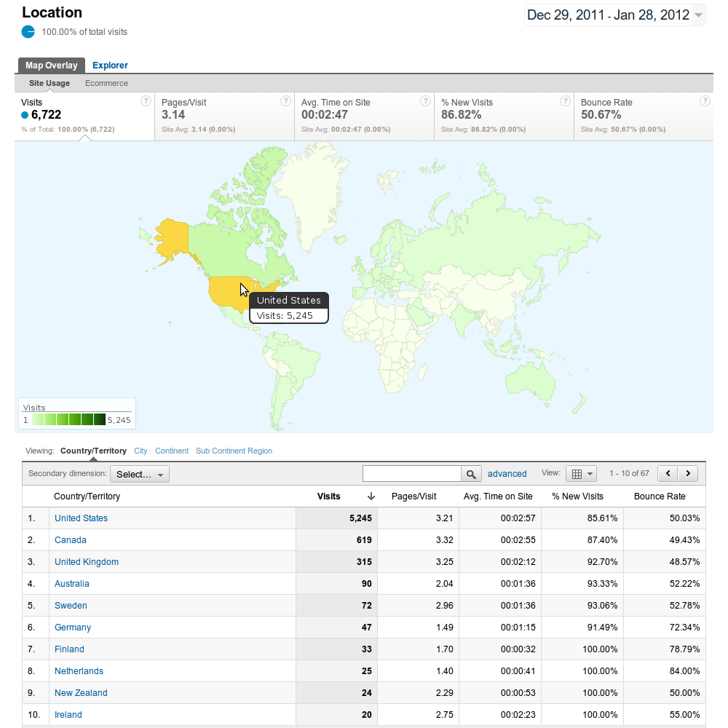Click the blue pie segment icon
The image size is (728, 728).
click(28, 31)
